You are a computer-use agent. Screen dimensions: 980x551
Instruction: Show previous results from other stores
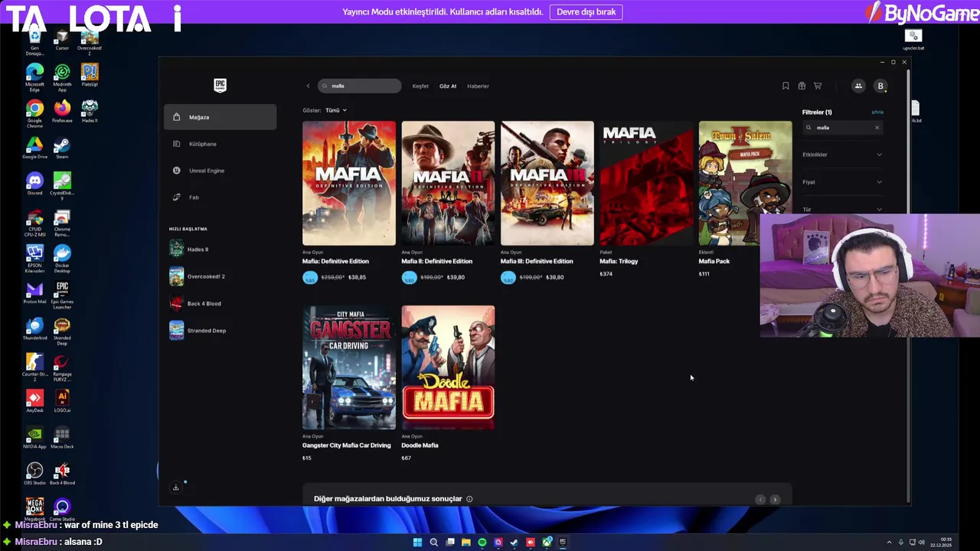coord(760,500)
